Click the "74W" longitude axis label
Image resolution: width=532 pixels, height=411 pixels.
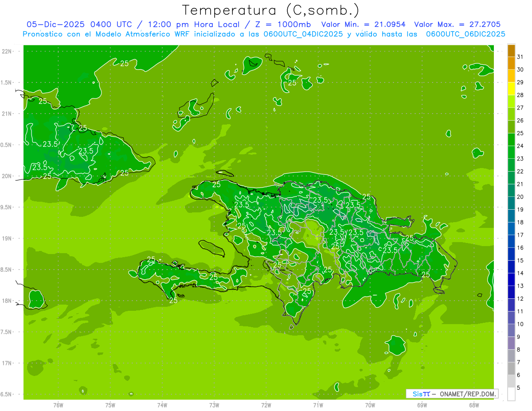162,405
